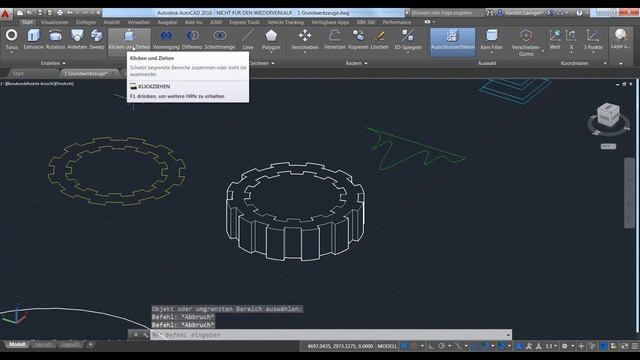Activate the Anheben (loft) tool
640x360 pixels.
pyautogui.click(x=77, y=39)
